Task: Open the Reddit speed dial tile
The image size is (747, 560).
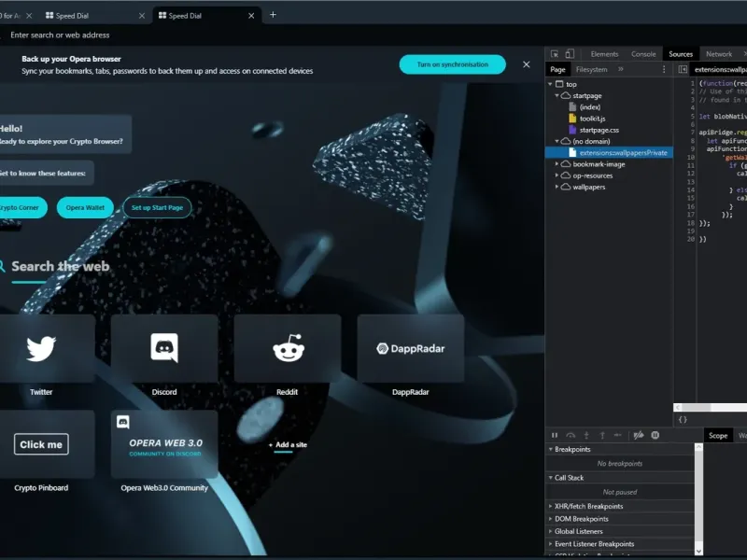Action: 288,348
